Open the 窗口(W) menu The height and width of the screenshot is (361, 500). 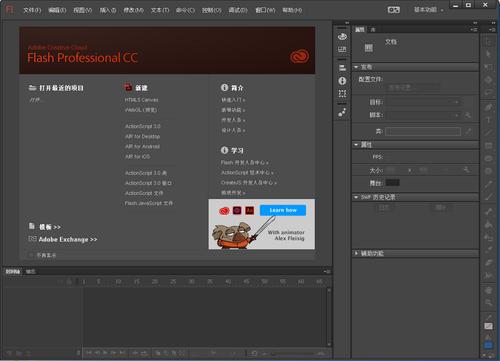tap(265, 10)
